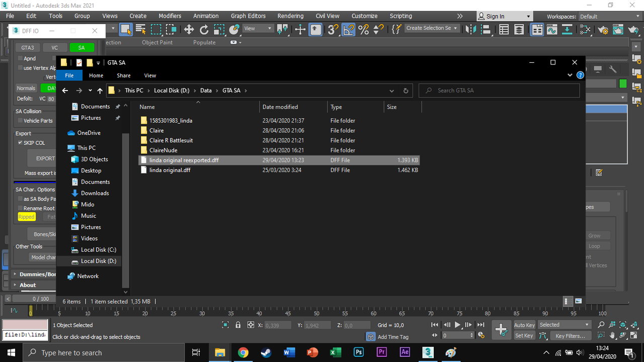Go to the end frame
644x362 pixels.
coord(480,325)
